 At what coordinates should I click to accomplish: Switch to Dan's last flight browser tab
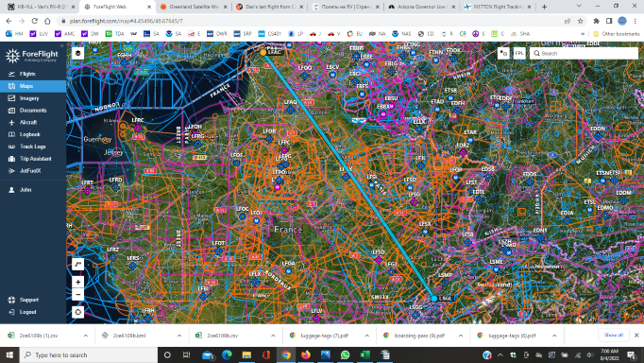tap(270, 7)
